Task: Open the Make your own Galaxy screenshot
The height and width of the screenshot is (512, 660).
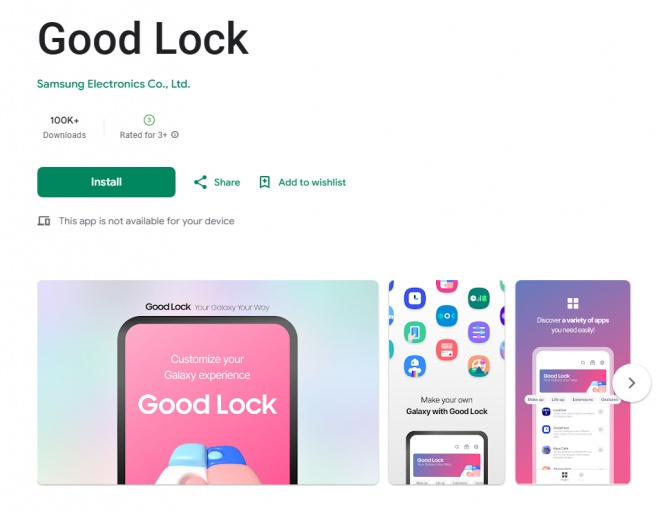Action: point(447,382)
